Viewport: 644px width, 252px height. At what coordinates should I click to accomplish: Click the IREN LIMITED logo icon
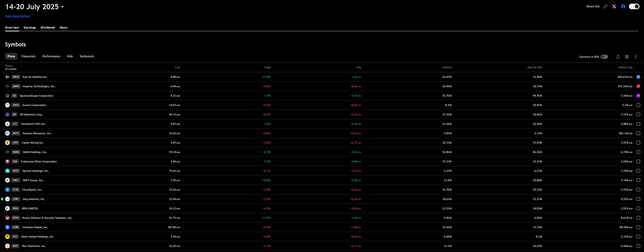tap(8, 208)
